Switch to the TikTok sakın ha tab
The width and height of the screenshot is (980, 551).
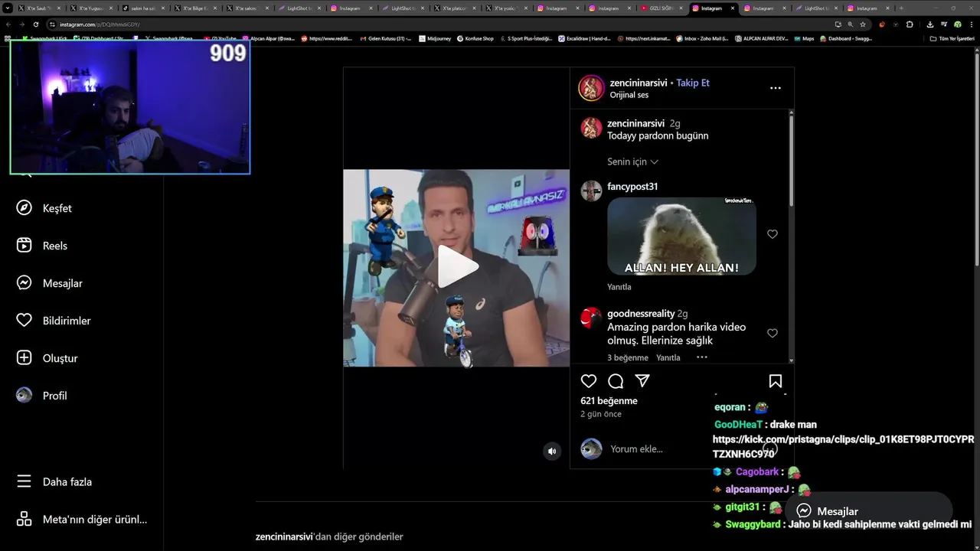[143, 8]
